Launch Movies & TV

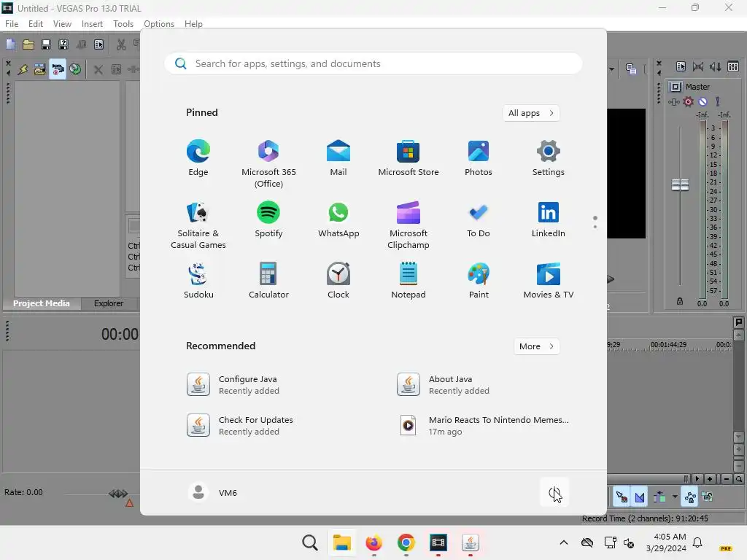[x=549, y=281]
